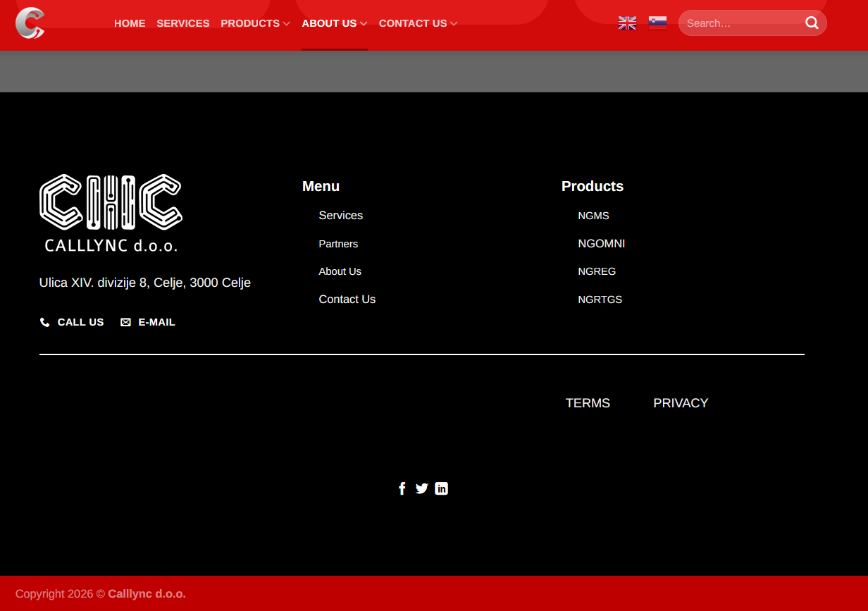Image resolution: width=868 pixels, height=611 pixels.
Task: Type in the Search input field
Action: pos(741,23)
